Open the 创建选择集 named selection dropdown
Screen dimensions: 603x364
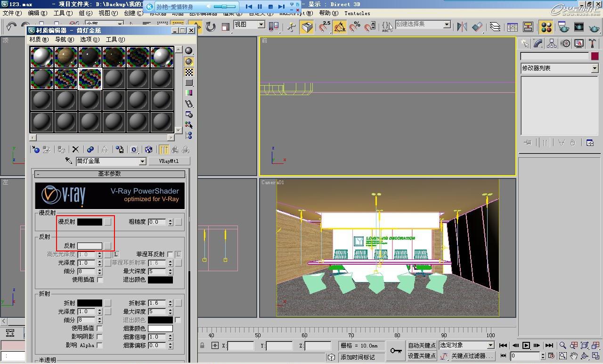tap(447, 24)
